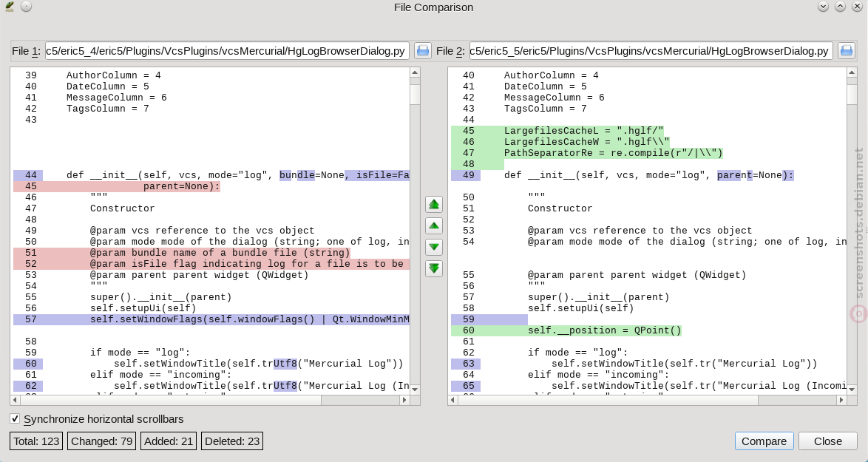Click 'AuthorColumn = 4' line in left pane
The width and height of the screenshot is (868, 462).
click(x=113, y=75)
